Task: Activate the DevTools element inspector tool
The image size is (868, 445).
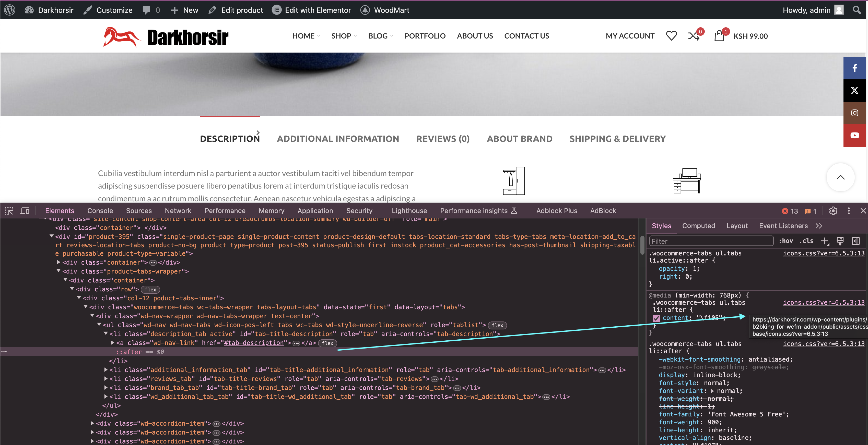Action: (x=9, y=211)
